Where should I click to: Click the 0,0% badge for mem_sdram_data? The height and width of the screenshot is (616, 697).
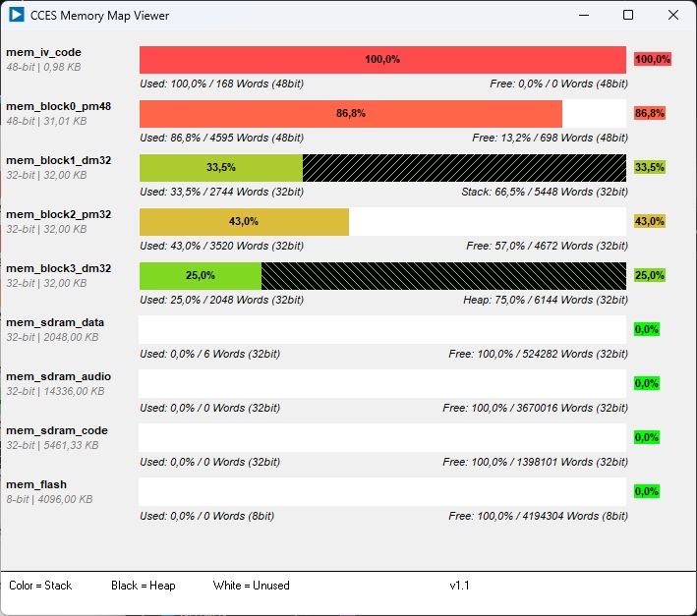pyautogui.click(x=646, y=330)
